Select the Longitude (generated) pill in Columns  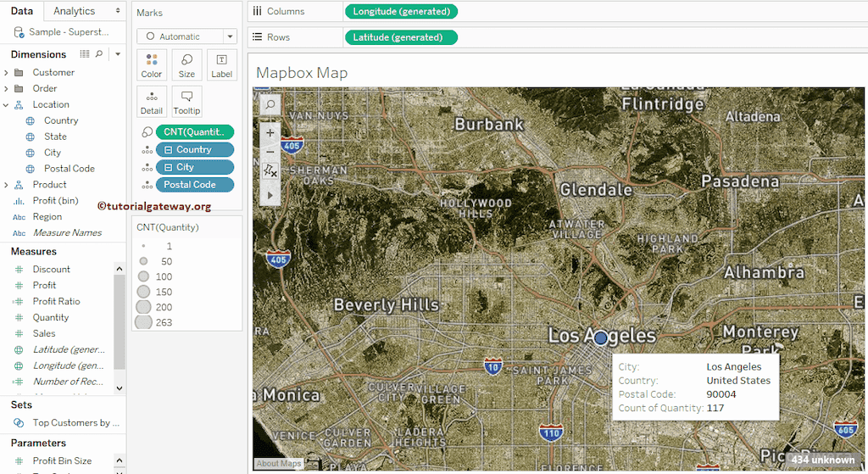401,12
